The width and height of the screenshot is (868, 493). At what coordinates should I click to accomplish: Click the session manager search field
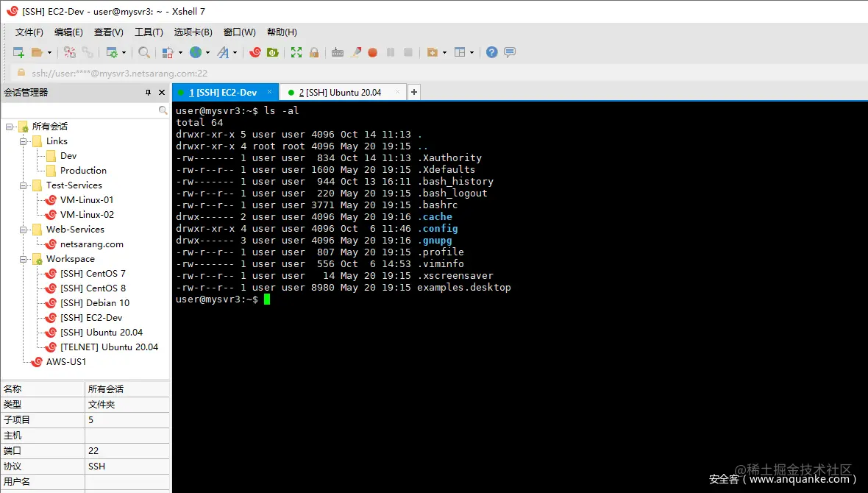[x=85, y=110]
